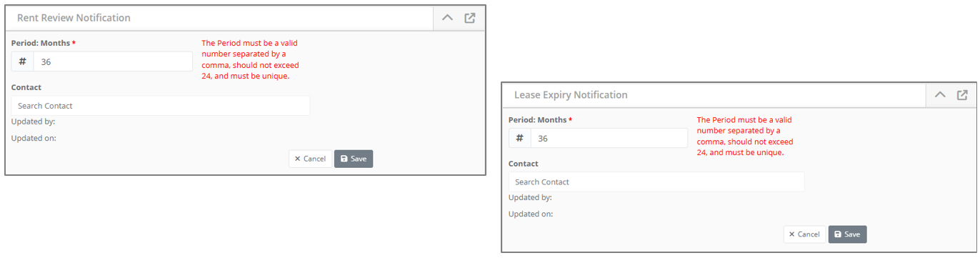The height and width of the screenshot is (258, 980).
Task: Click the Period: Months label in Rent Review
Action: click(x=41, y=43)
